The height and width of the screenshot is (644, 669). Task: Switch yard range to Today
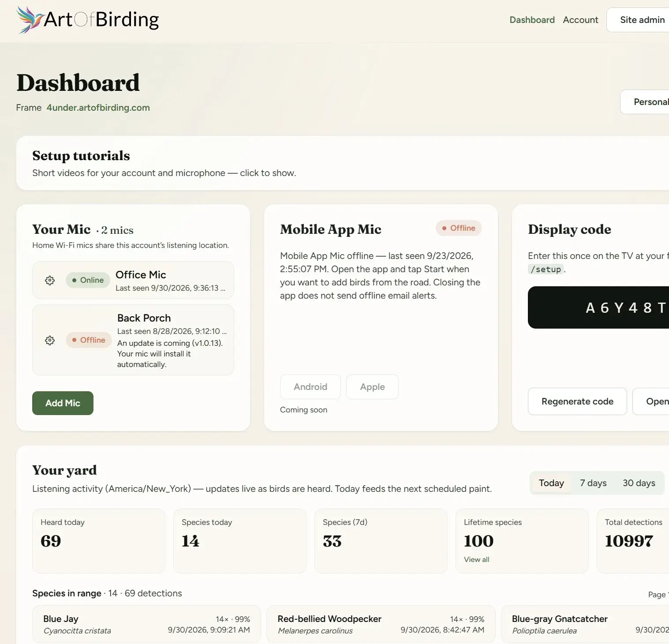pos(551,483)
